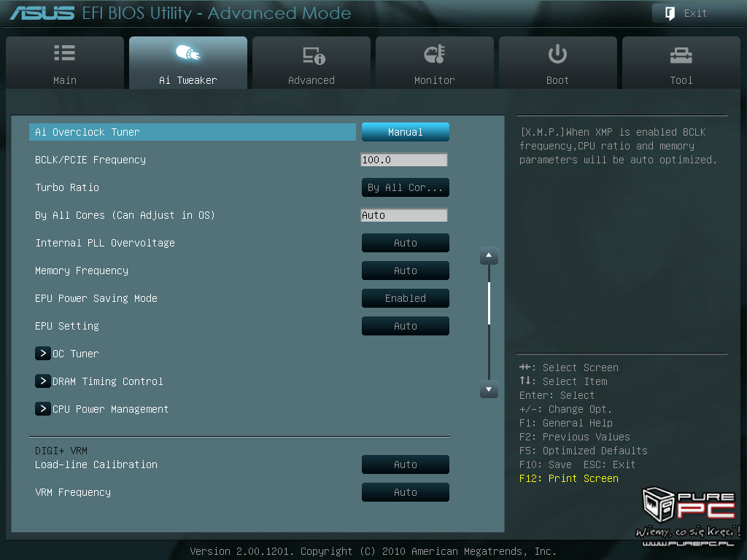
Task: Open EPU Power Saving Mode Enabled dropdown
Action: click(x=406, y=298)
